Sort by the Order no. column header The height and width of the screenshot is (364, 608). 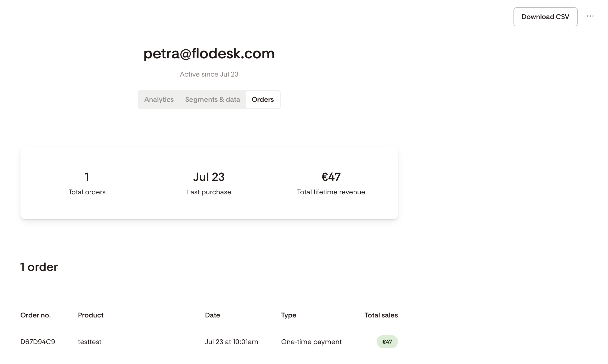[x=35, y=315]
